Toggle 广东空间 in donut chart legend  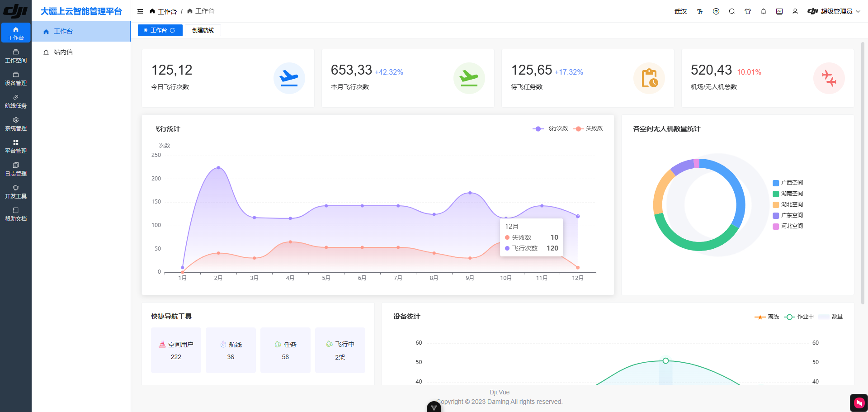point(788,215)
